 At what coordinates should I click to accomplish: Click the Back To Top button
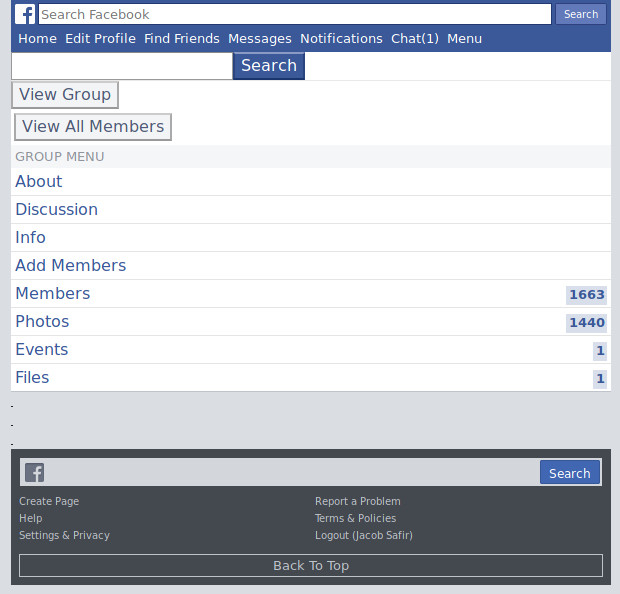(x=311, y=566)
